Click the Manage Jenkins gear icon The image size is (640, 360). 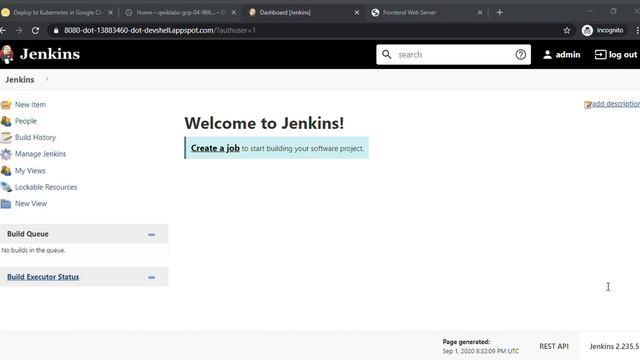(x=6, y=154)
